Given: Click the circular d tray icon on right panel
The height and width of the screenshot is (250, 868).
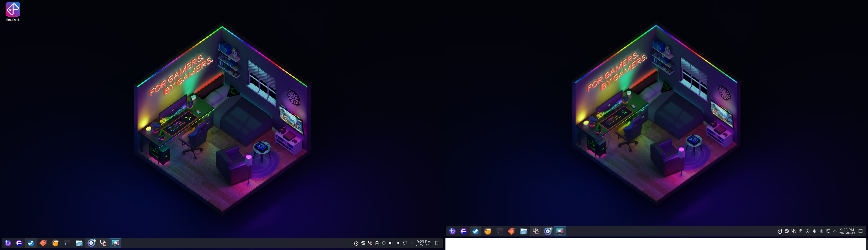Looking at the screenshot, I should pyautogui.click(x=780, y=231).
